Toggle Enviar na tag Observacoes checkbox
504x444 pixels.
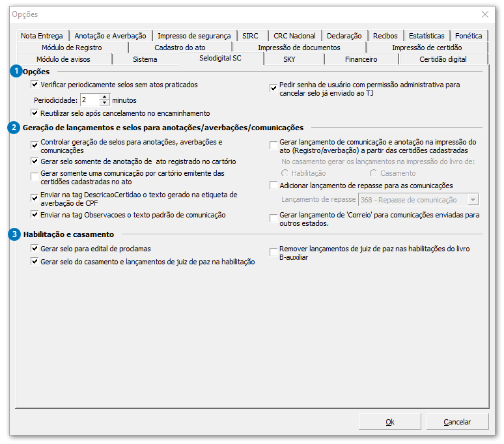tap(35, 214)
